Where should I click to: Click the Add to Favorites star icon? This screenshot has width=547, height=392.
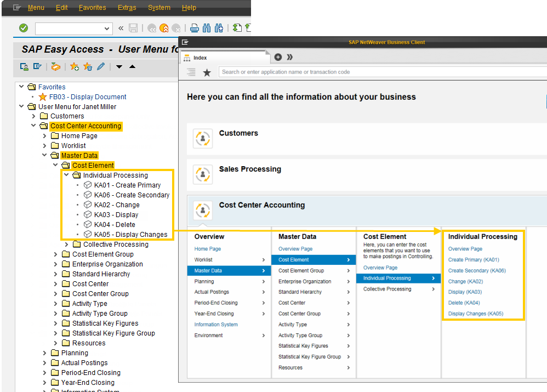(x=75, y=66)
